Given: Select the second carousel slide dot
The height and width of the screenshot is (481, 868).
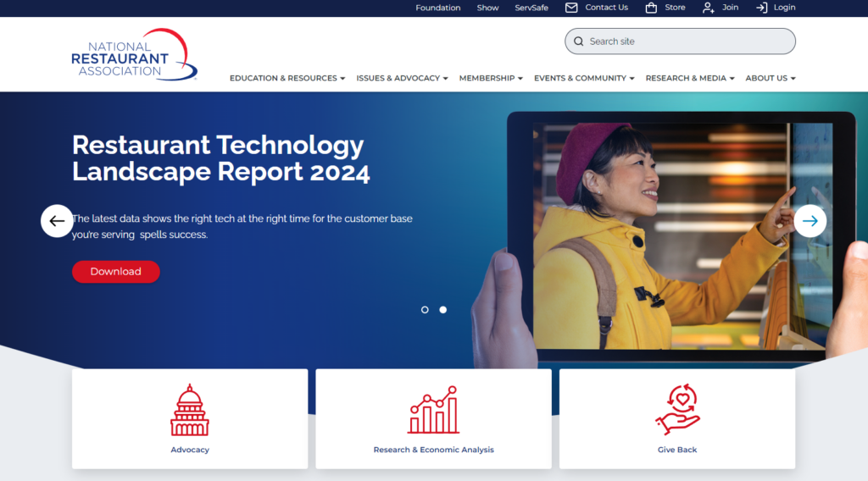Looking at the screenshot, I should click(442, 310).
